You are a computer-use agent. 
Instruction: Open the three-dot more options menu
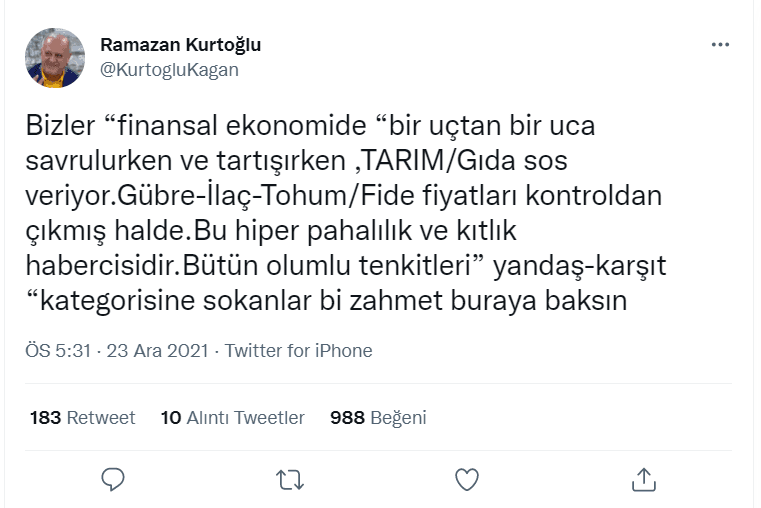720,45
